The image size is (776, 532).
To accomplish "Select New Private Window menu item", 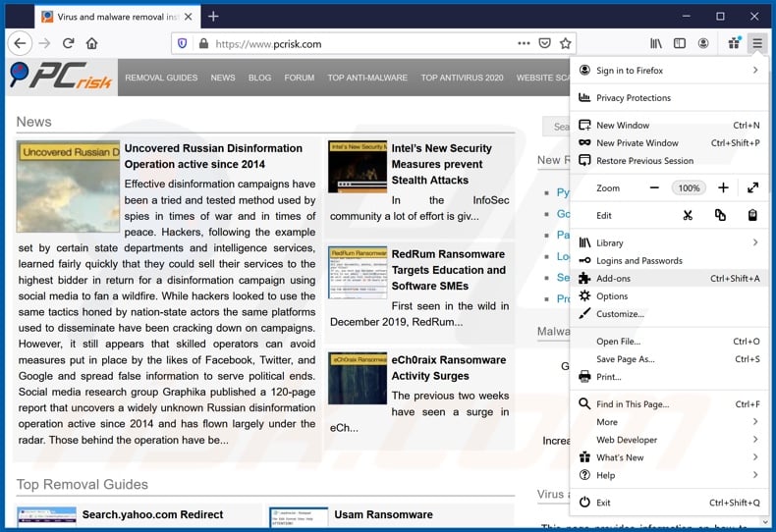I will [x=637, y=142].
